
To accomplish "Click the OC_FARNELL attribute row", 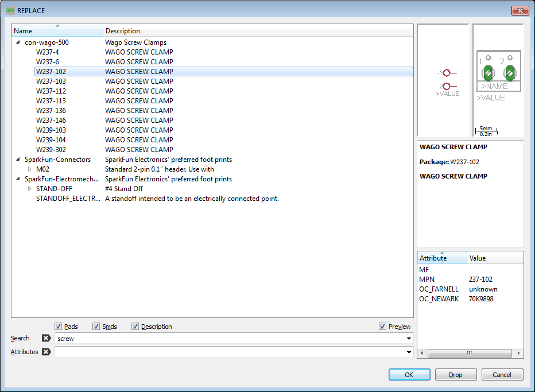I will 470,289.
